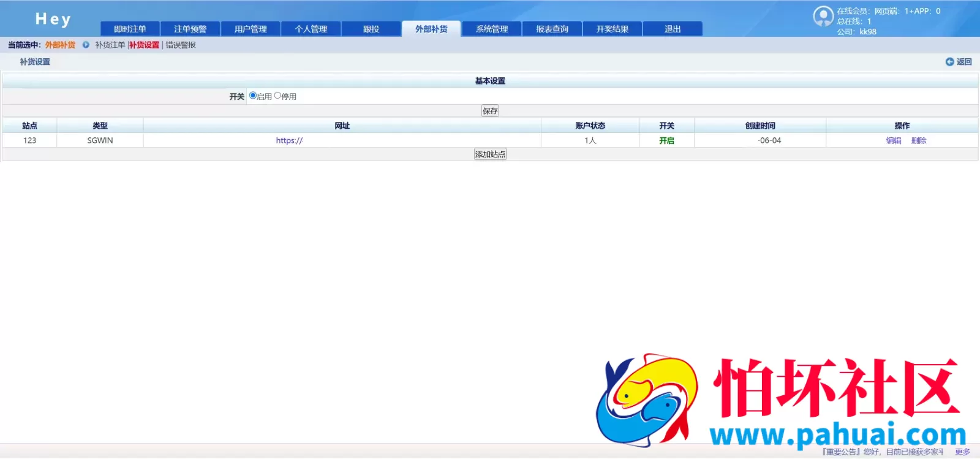Select the 停用 radio button
Image resolution: width=980 pixels, height=459 pixels.
[277, 96]
